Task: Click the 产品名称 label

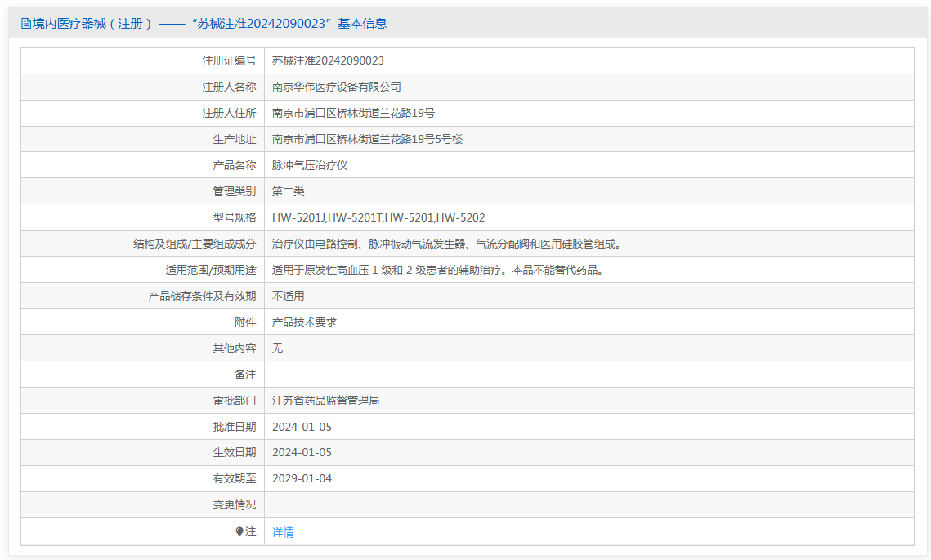Action: click(x=234, y=165)
